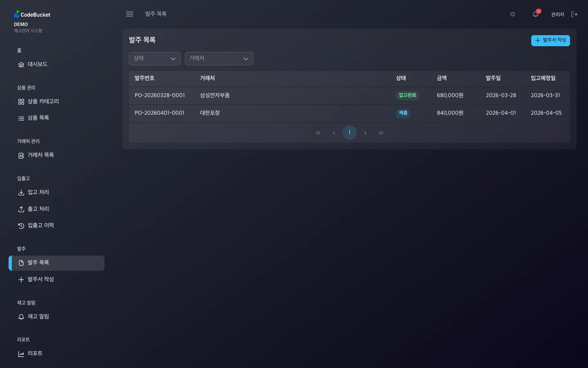Toggle light mode with the sun icon
This screenshot has width=588, height=368.
pyautogui.click(x=512, y=14)
